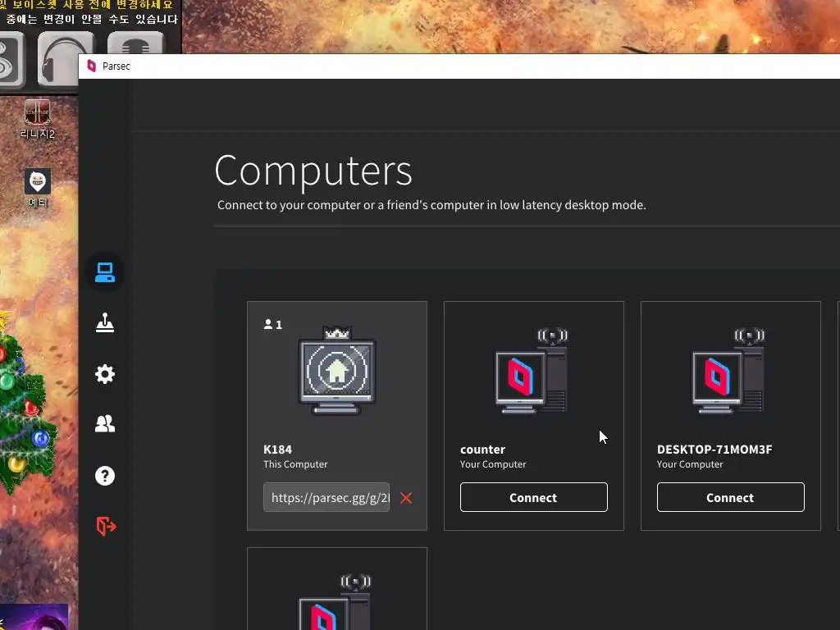Viewport: 840px width, 630px height.
Task: Click the counter computer name
Action: pos(482,450)
